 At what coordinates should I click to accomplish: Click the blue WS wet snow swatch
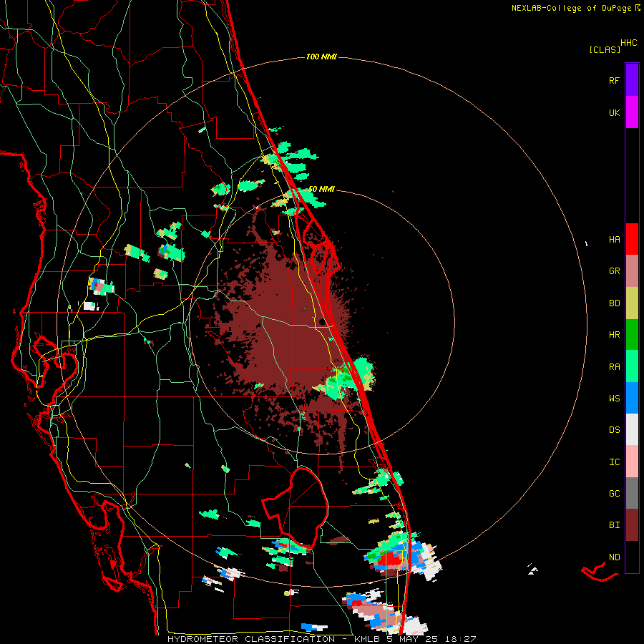(x=632, y=398)
